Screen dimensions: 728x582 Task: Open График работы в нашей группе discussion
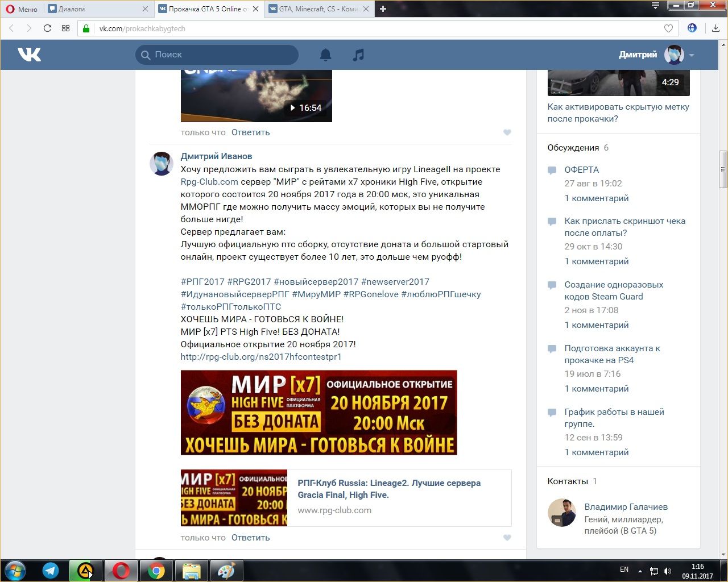tap(614, 418)
